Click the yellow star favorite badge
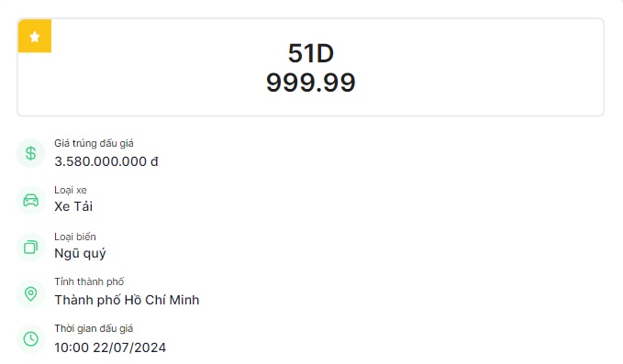 (x=35, y=37)
